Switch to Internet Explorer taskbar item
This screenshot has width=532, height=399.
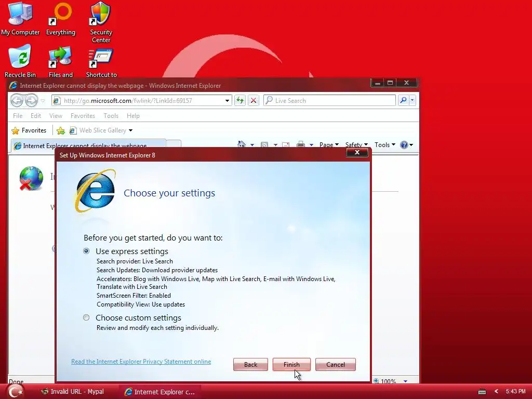click(159, 392)
